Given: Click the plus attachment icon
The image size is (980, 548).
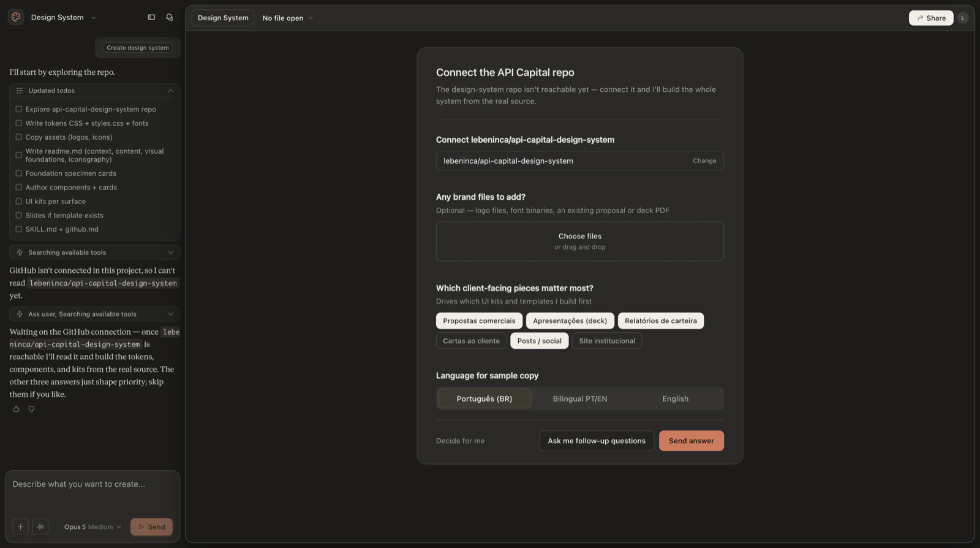Looking at the screenshot, I should tap(20, 527).
